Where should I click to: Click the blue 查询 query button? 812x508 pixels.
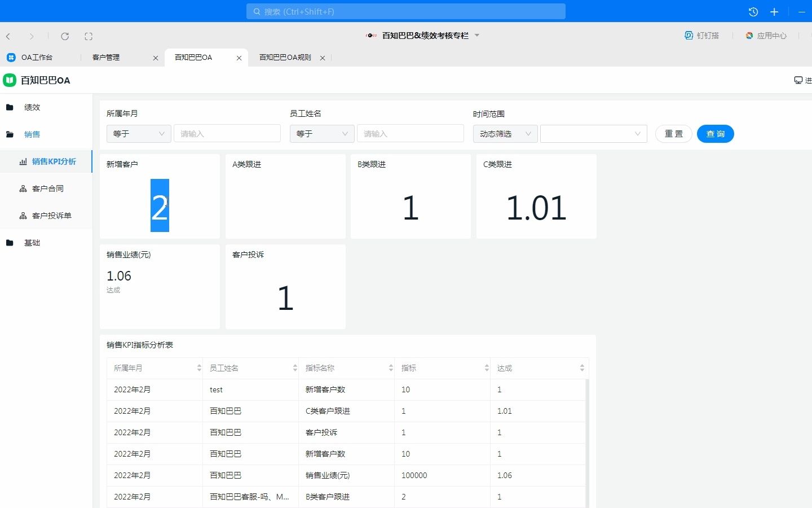tap(716, 134)
